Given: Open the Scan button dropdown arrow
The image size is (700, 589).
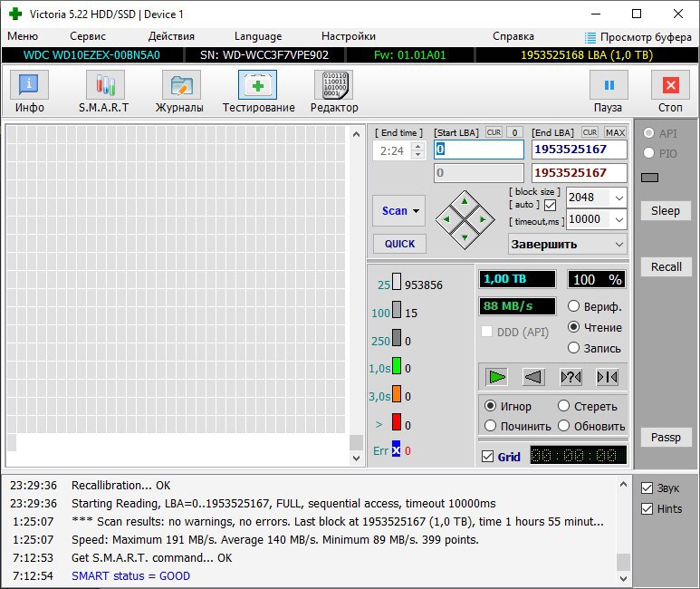Looking at the screenshot, I should 416,211.
